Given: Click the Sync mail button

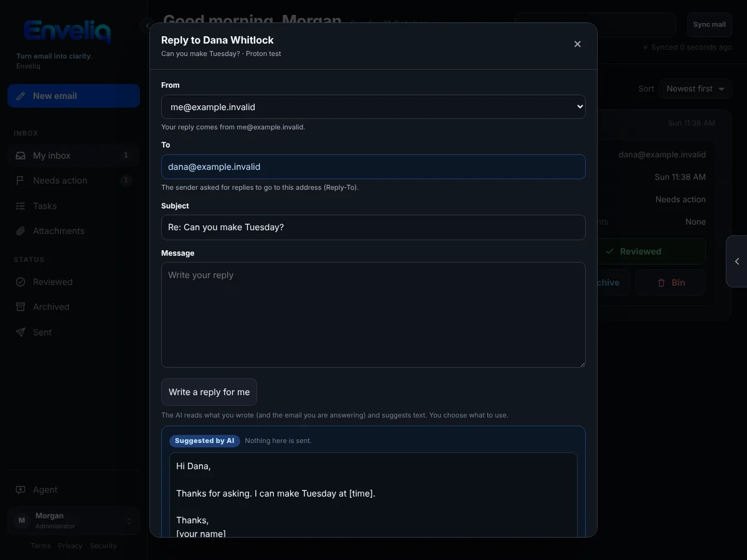Looking at the screenshot, I should coord(710,25).
